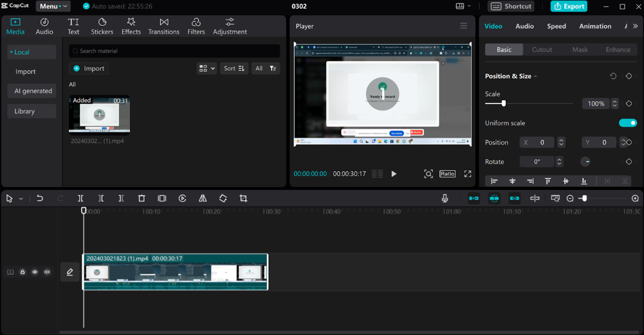Switch to the Audio properties tab
644x335 pixels.
point(525,26)
